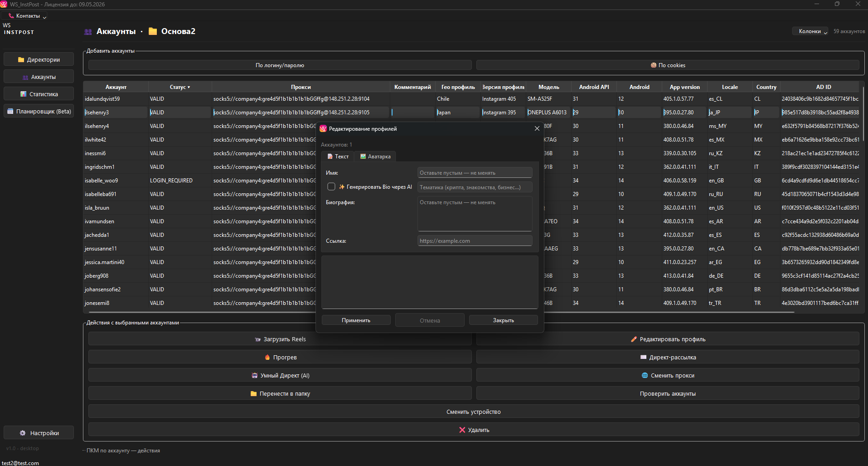868x466 pixels.
Task: Focus the Биография text area
Action: pyautogui.click(x=474, y=214)
